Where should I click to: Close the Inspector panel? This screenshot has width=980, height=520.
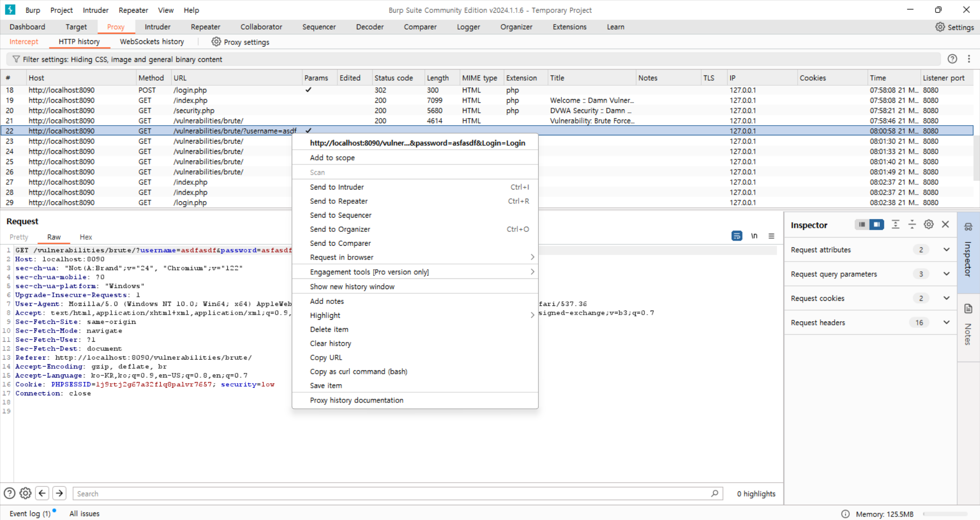[x=946, y=224]
